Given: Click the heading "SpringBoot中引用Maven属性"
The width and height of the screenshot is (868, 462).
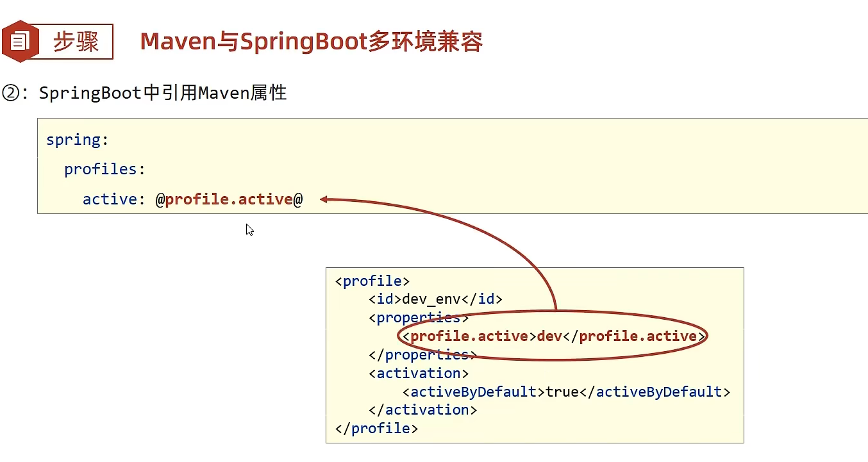Looking at the screenshot, I should (163, 93).
